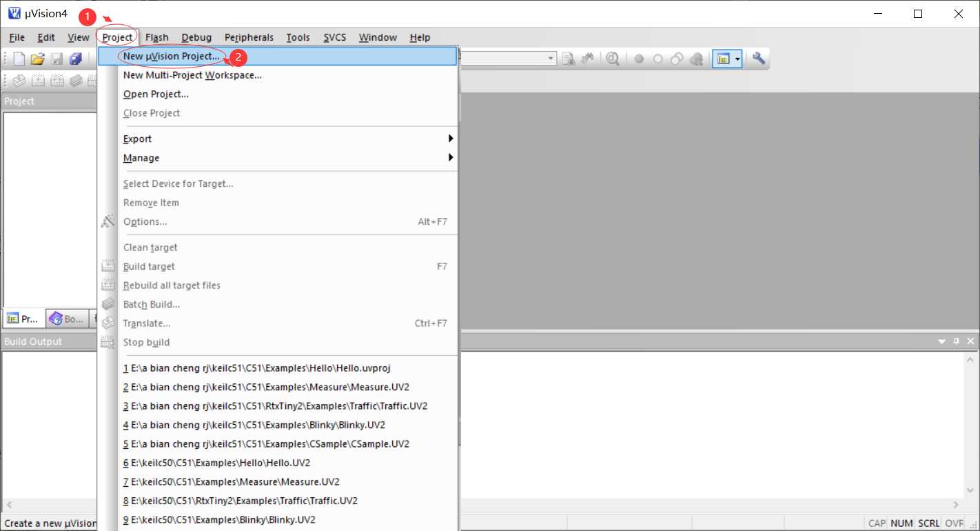Click the Translate icon in build toolbar
980x531 pixels.
[x=19, y=80]
